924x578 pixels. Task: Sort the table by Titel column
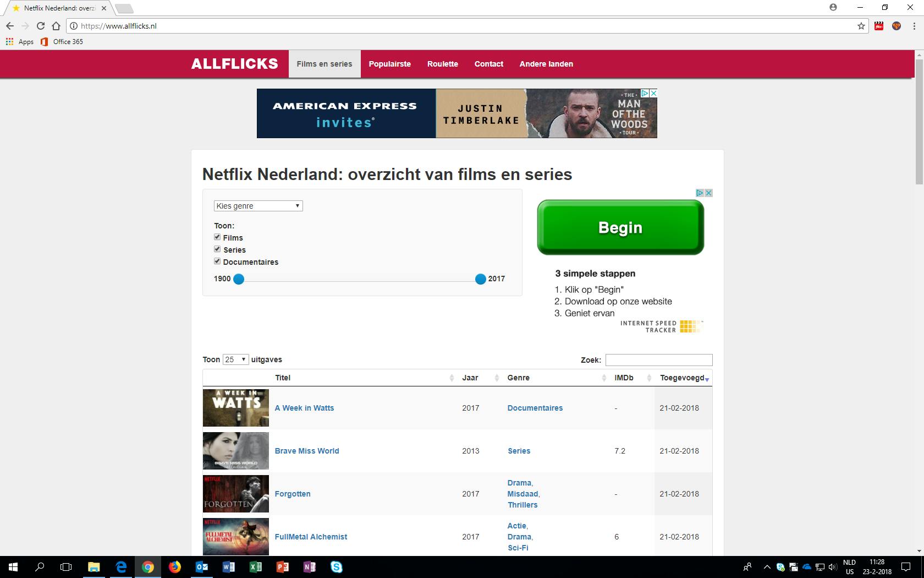(x=363, y=378)
